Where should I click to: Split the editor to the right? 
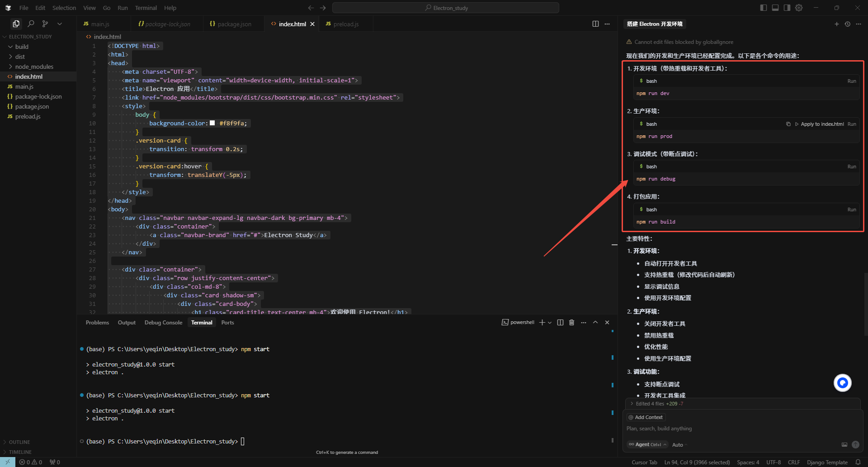click(595, 24)
